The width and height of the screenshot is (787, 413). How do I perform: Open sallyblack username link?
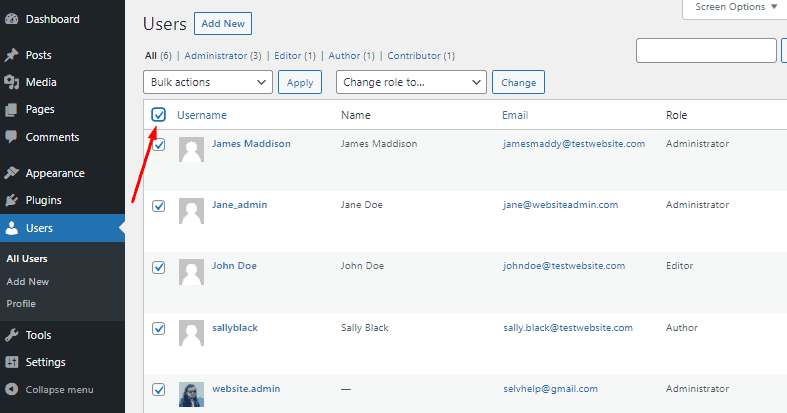click(235, 328)
